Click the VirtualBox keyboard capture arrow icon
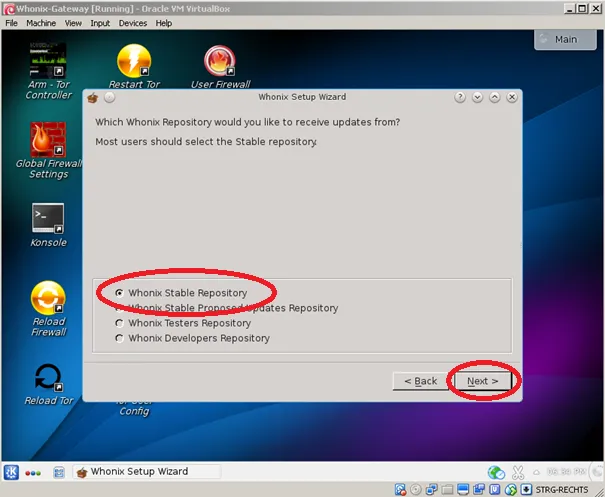605x497 pixels. point(526,490)
